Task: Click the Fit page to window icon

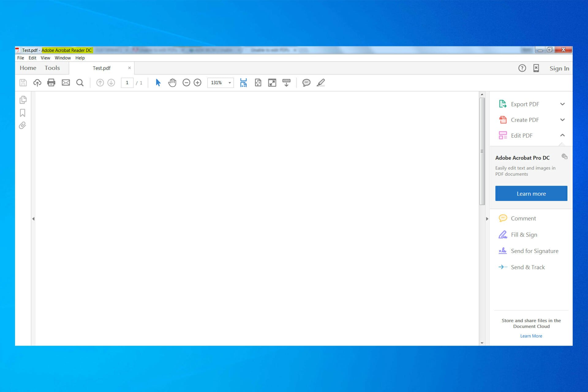Action: [x=258, y=82]
